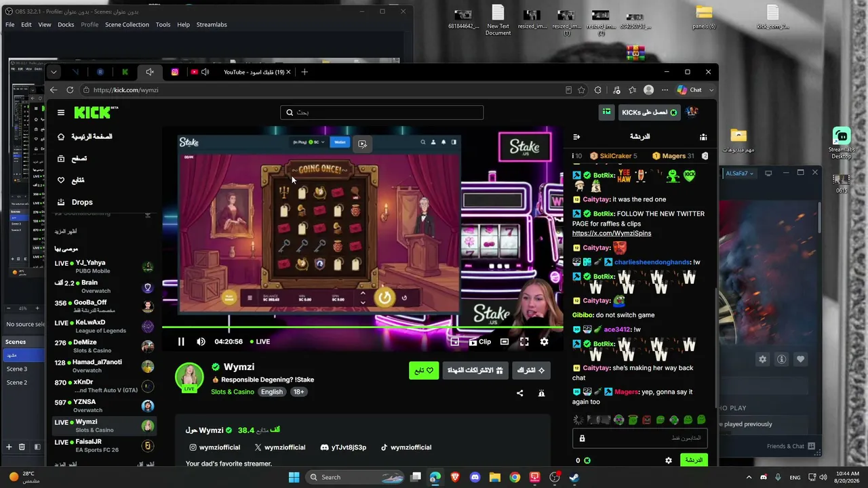Create a Clip of the stream
This screenshot has height=488, width=868.
coord(480,342)
